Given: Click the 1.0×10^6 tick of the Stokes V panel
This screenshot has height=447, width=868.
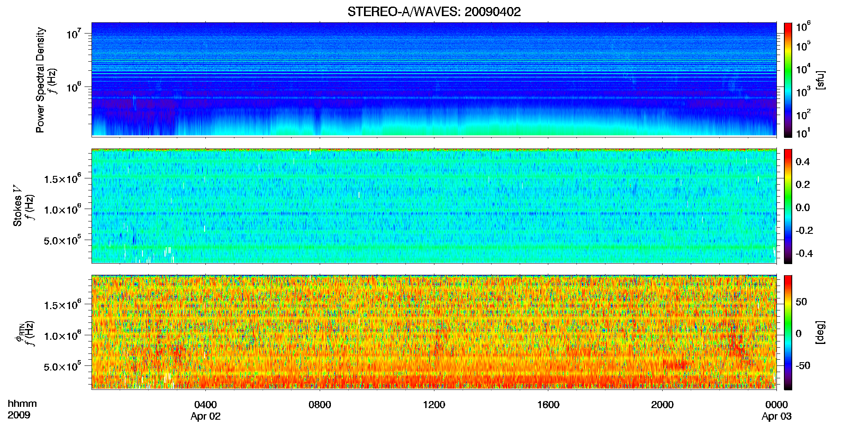Looking at the screenshot, I should 63,209.
